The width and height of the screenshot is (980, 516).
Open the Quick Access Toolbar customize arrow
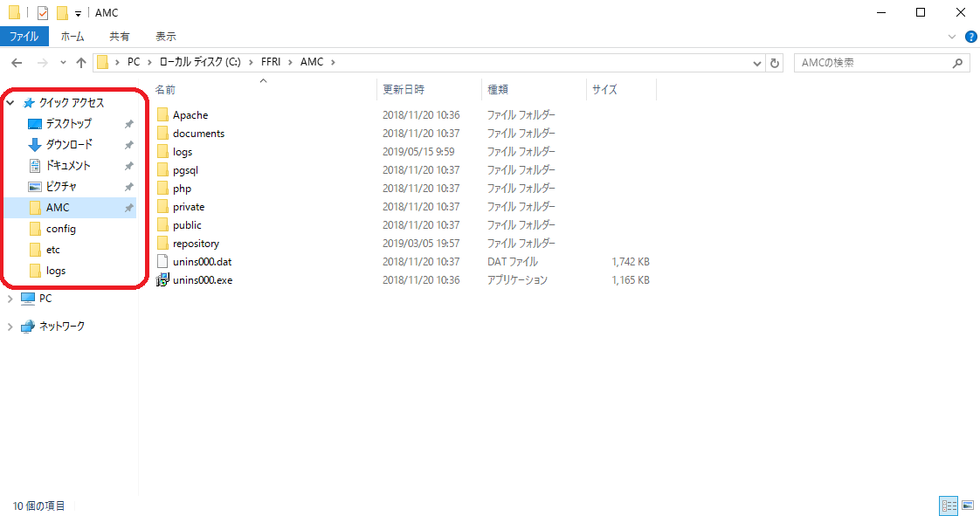pyautogui.click(x=78, y=13)
